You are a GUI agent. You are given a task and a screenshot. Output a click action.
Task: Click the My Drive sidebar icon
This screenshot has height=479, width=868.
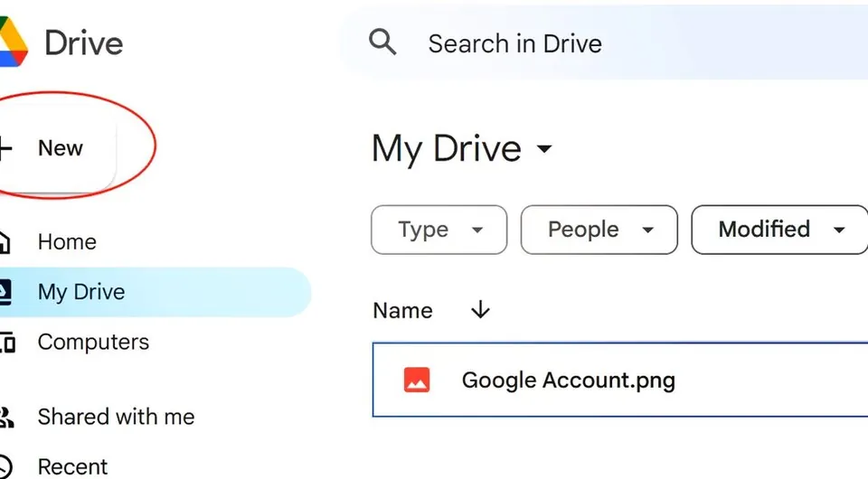[x=5, y=292]
